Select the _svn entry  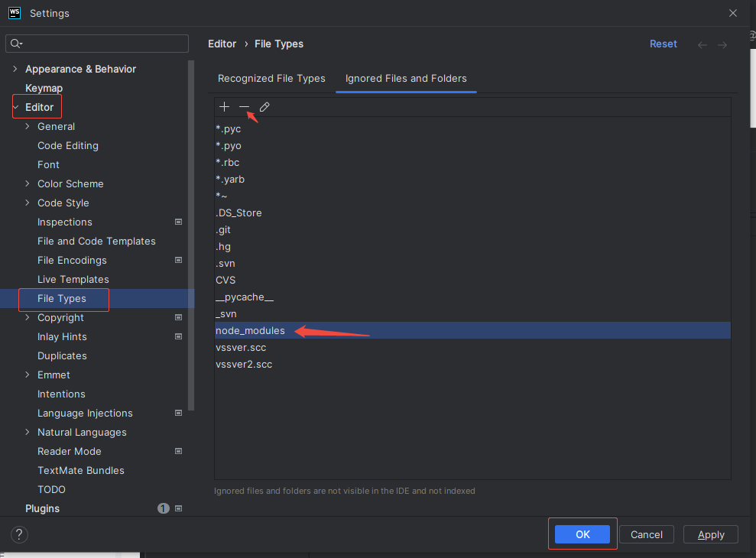tap(472, 314)
